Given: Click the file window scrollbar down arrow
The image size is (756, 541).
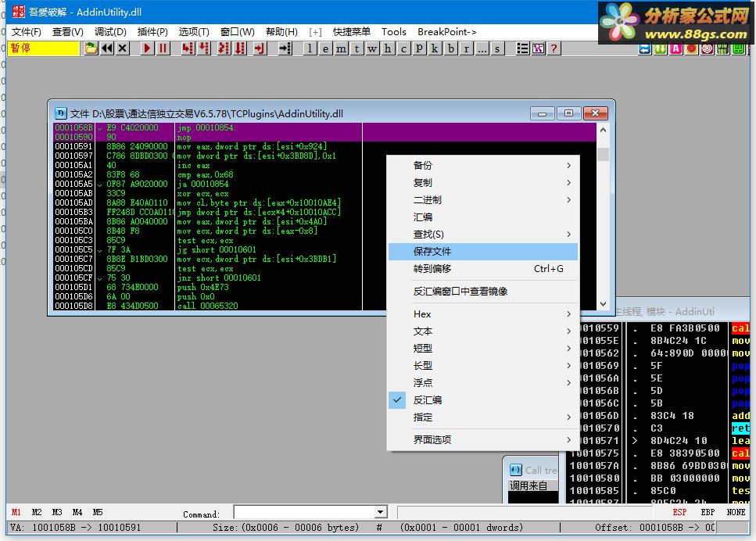Looking at the screenshot, I should pyautogui.click(x=603, y=304).
